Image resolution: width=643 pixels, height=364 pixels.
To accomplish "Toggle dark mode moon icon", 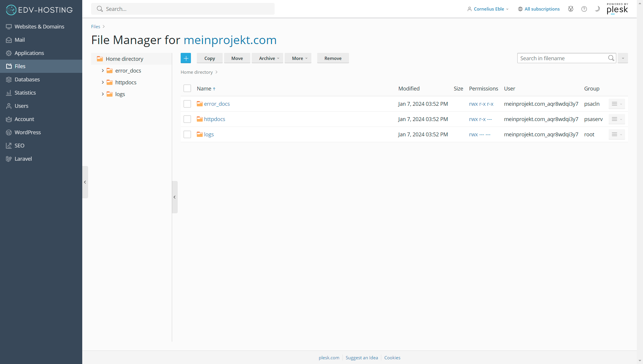I will [597, 9].
